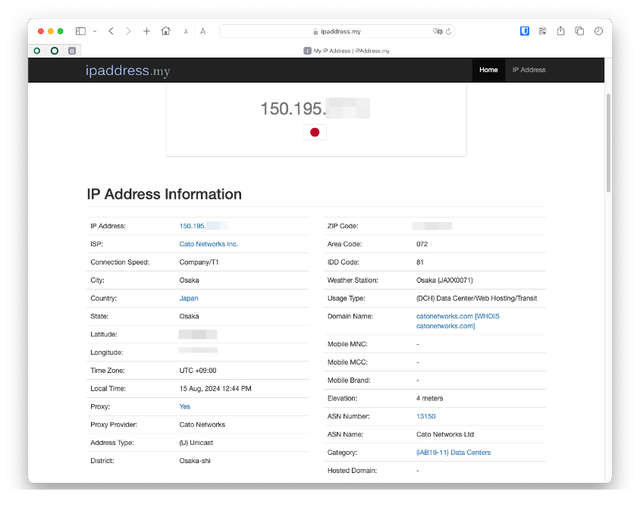Click the 15 Aug, 2024 12:44 PM value
Image resolution: width=640 pixels, height=520 pixels.
coord(215,389)
